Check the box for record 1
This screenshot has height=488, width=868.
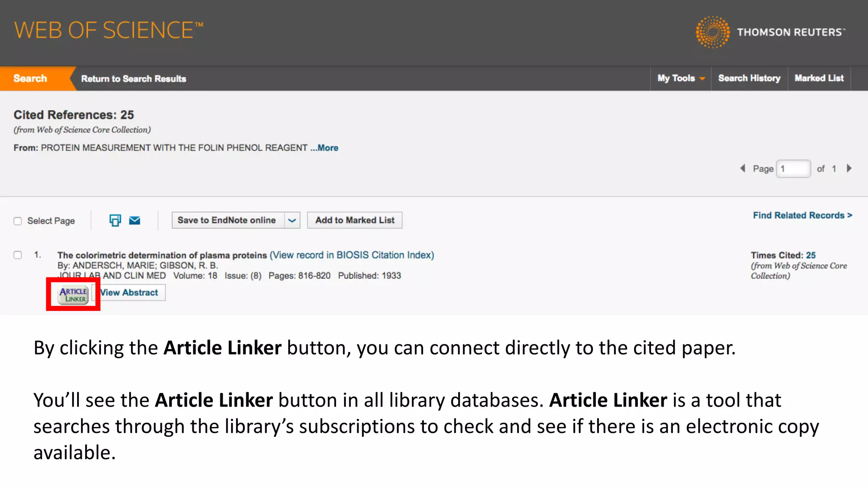tap(17, 255)
